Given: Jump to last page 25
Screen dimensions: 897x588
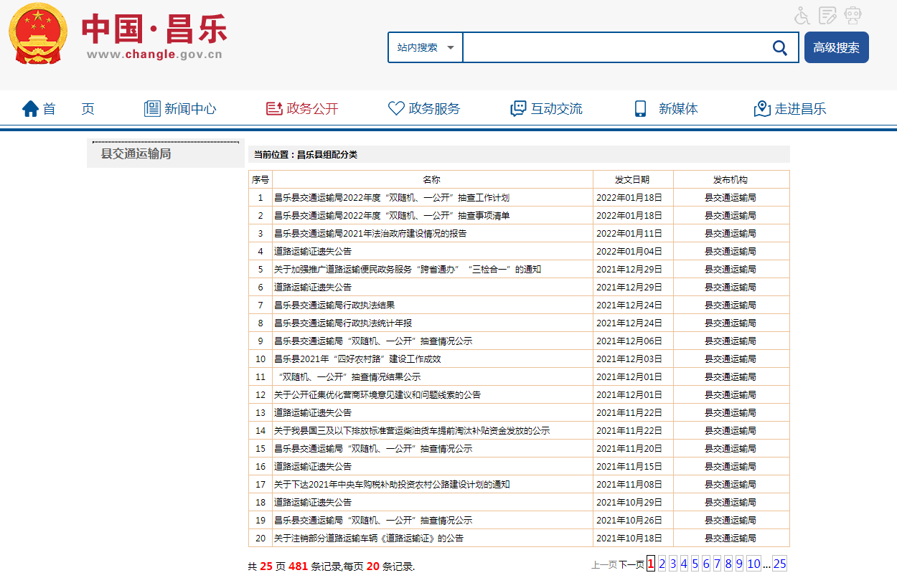Looking at the screenshot, I should coord(779,564).
